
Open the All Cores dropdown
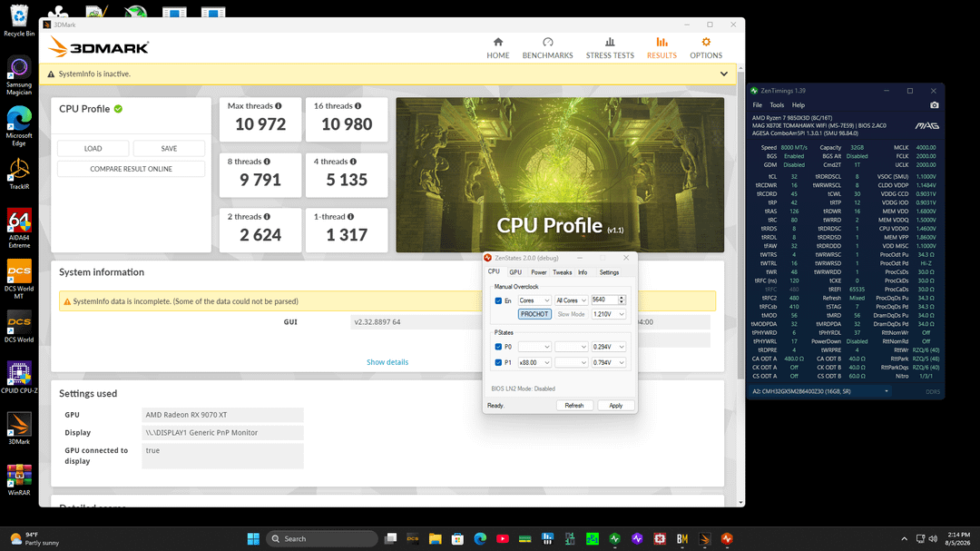coord(572,300)
